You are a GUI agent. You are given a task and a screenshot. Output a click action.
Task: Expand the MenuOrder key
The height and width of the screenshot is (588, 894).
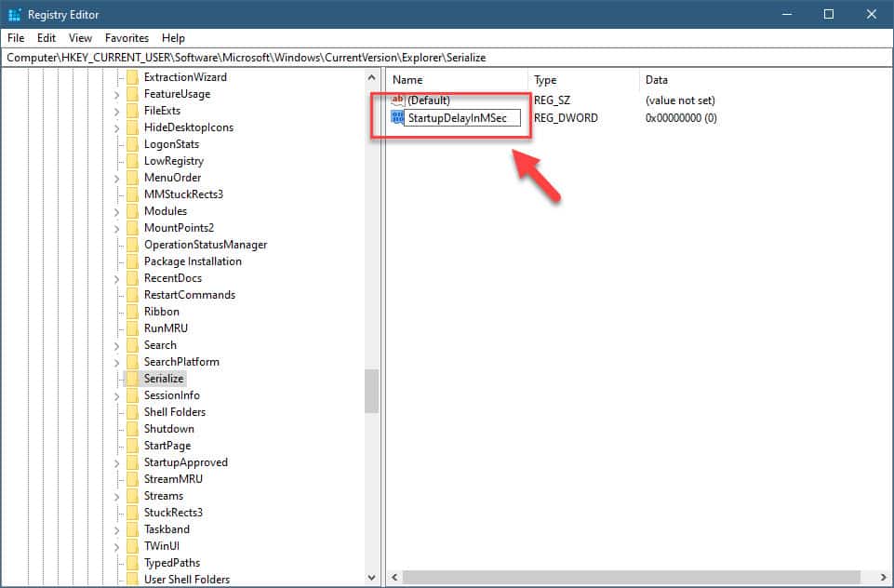pyautogui.click(x=117, y=178)
